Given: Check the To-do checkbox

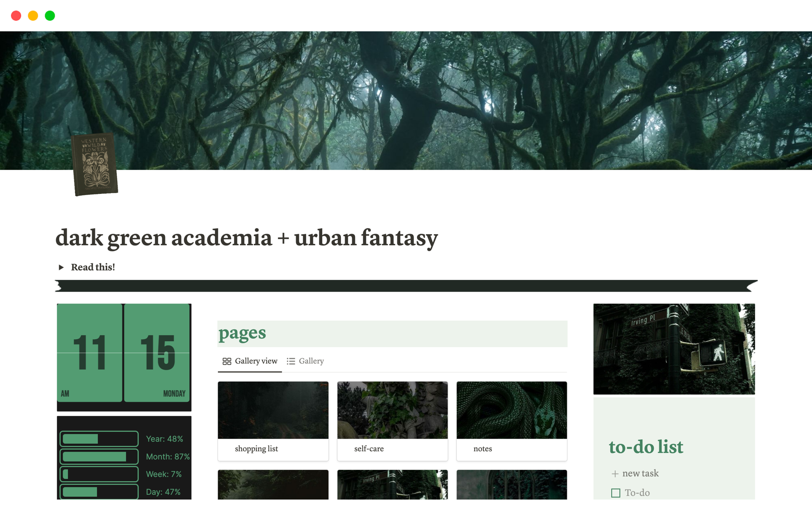Looking at the screenshot, I should [x=616, y=493].
